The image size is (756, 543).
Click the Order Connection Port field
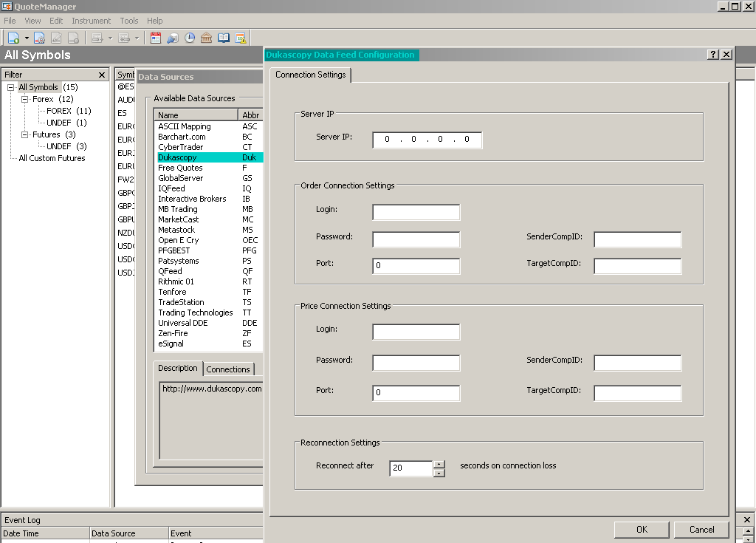pos(416,266)
